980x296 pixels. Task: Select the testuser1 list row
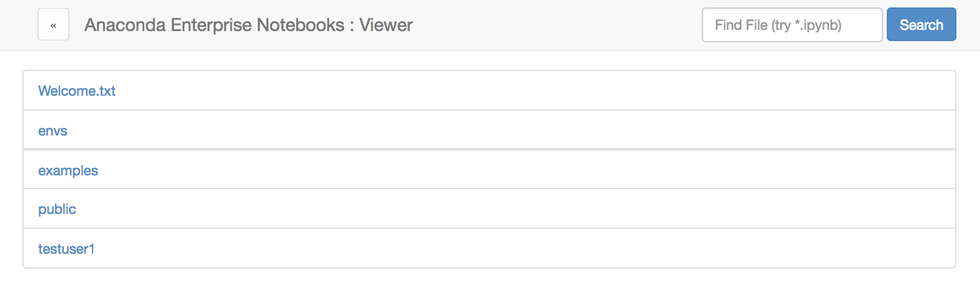pos(489,249)
